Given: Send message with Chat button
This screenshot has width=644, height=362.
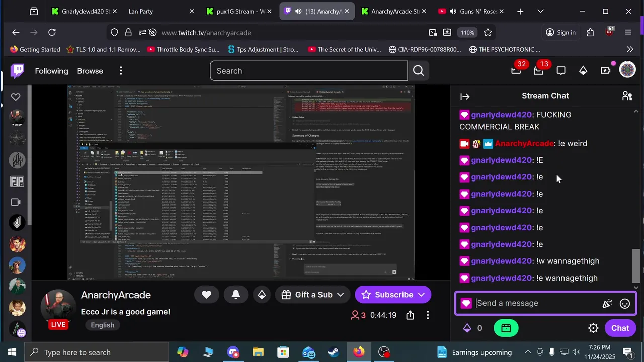Looking at the screenshot, I should coord(620,328).
